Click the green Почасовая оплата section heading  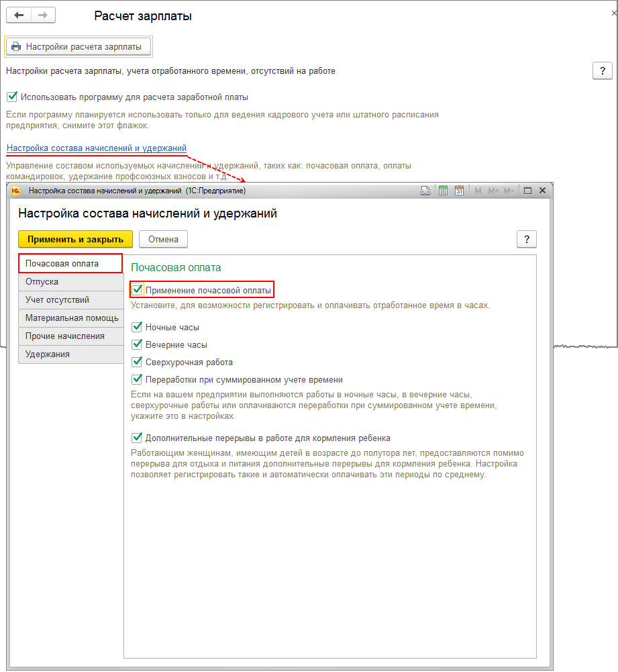click(x=176, y=267)
